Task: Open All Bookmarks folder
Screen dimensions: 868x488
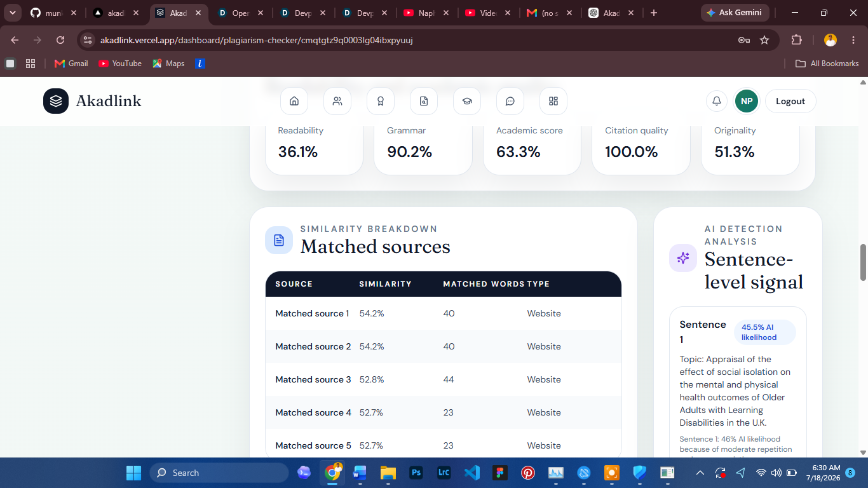Action: [827, 64]
